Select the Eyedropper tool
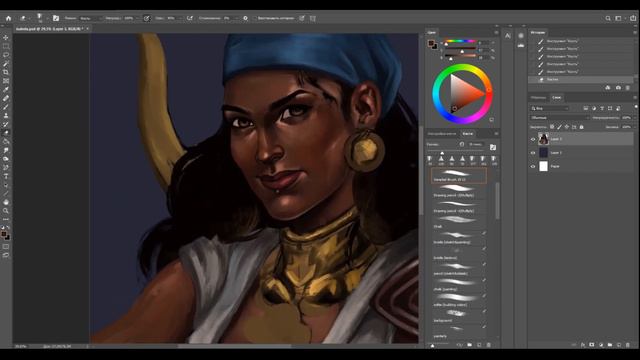 pyautogui.click(x=6, y=89)
